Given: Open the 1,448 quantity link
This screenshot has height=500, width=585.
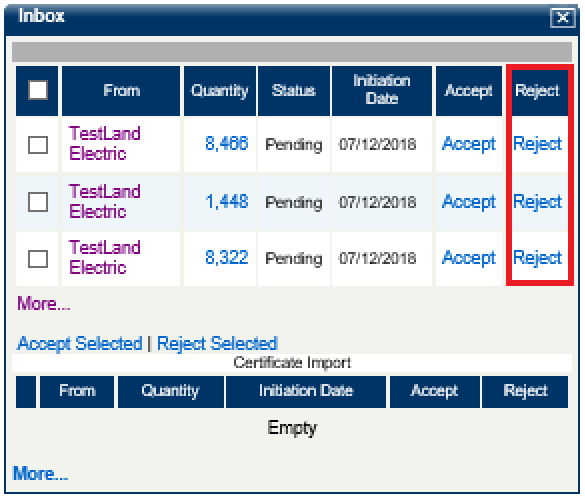Looking at the screenshot, I should point(226,201).
